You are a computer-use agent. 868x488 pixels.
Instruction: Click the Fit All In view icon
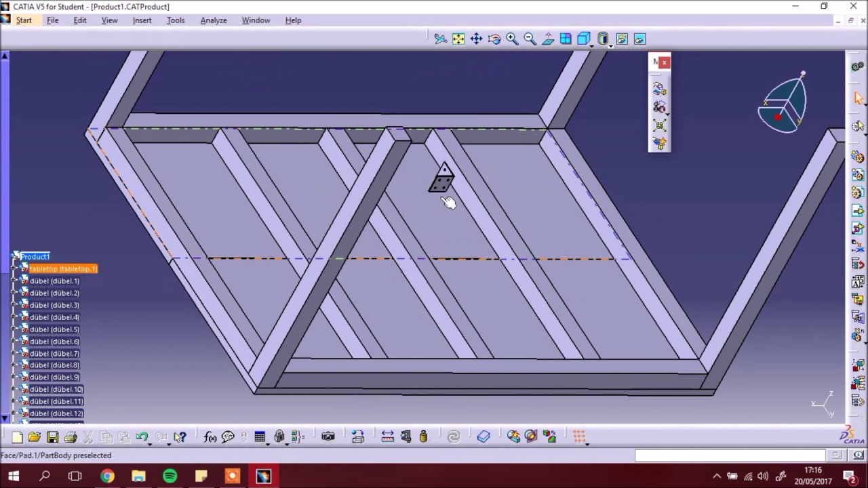(458, 39)
